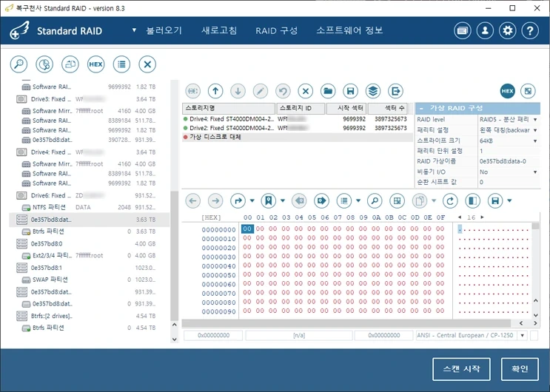The image size is (550, 392).
Task: Open the bookmark icon's dropdown arrow
Action: click(x=283, y=201)
